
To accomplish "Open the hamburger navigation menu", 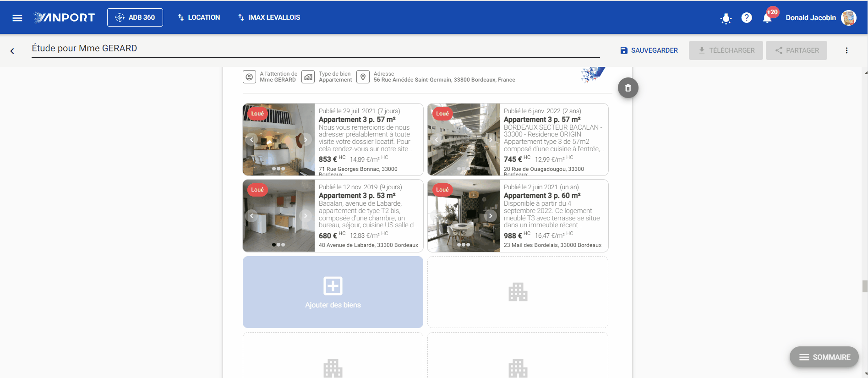I will tap(17, 18).
